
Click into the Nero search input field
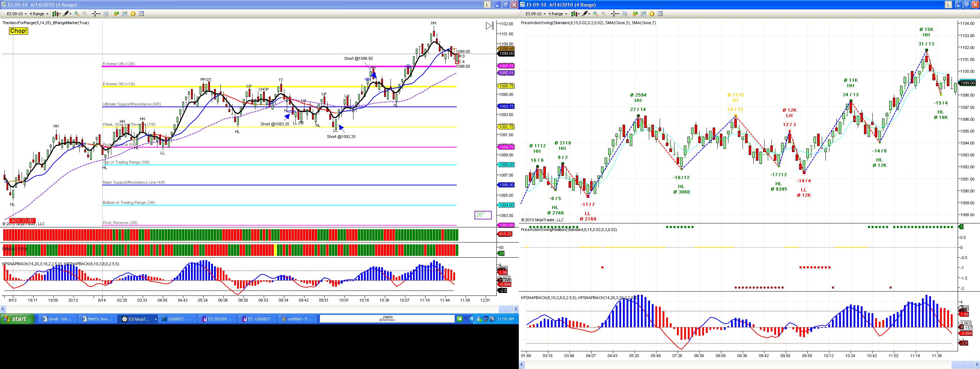coord(387,319)
